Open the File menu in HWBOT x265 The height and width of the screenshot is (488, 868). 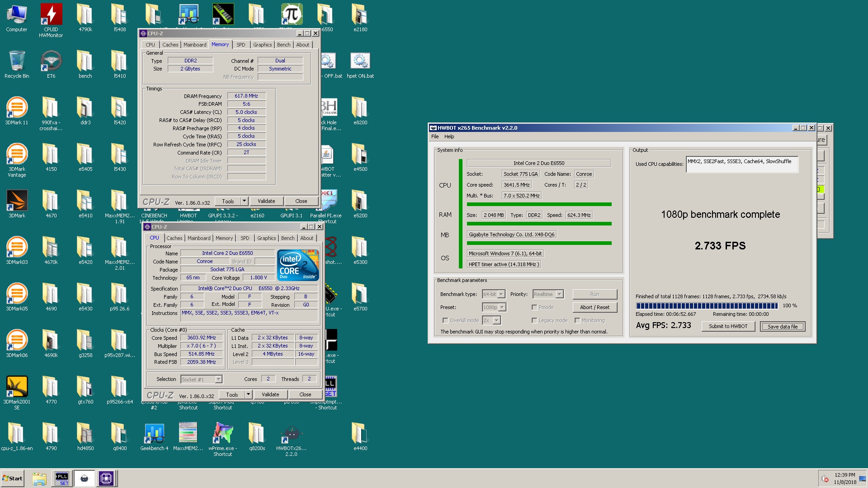pos(435,136)
